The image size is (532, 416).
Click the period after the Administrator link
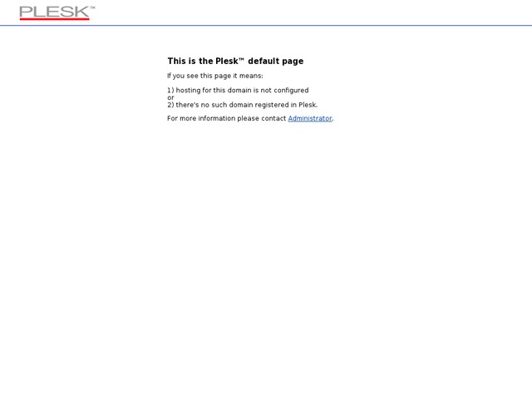[x=332, y=120]
